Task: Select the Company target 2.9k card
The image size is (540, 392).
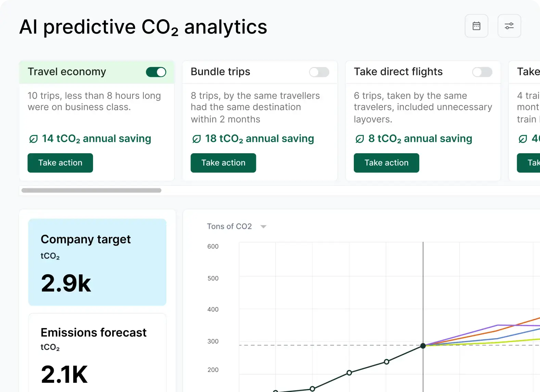Action: tap(97, 262)
